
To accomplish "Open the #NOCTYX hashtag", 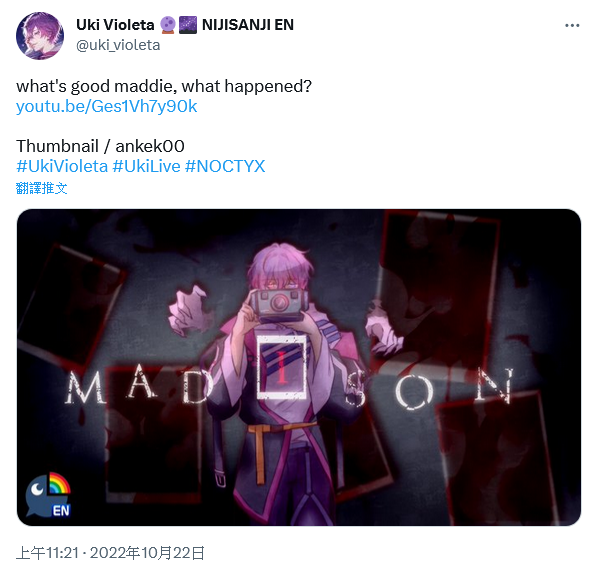I will [x=225, y=166].
